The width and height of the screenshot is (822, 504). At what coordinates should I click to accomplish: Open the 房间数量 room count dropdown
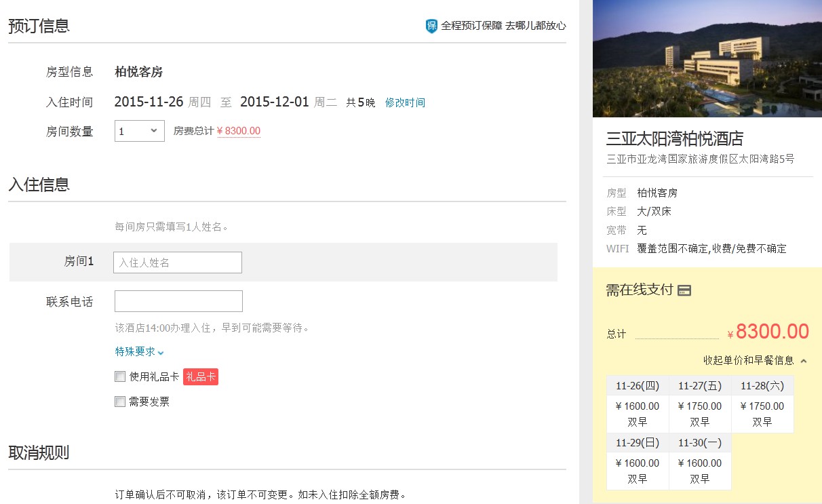[x=140, y=131]
